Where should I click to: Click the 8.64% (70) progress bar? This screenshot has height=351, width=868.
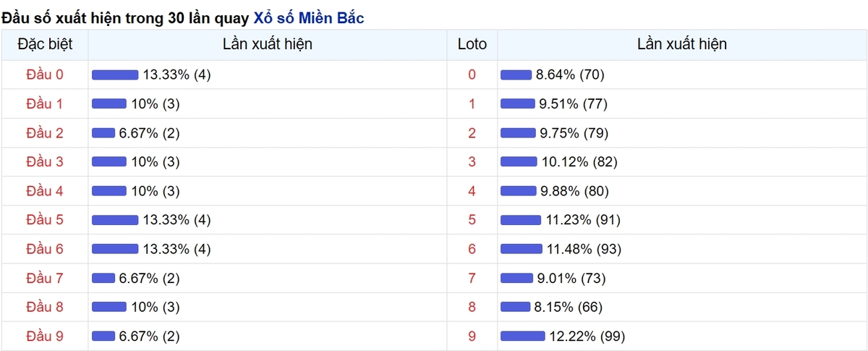(x=516, y=75)
